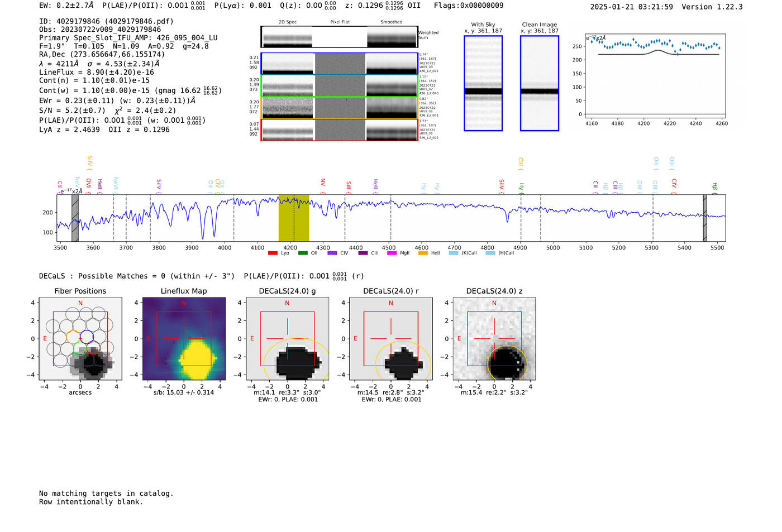Click the Fiber Positions panel
782x532 pixels.
coord(80,339)
